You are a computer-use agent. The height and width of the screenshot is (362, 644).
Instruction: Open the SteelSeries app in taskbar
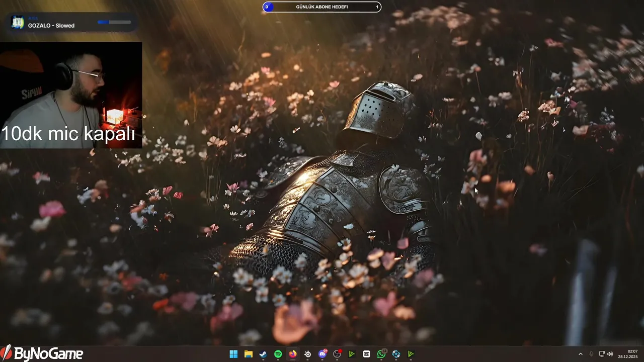pos(307,354)
